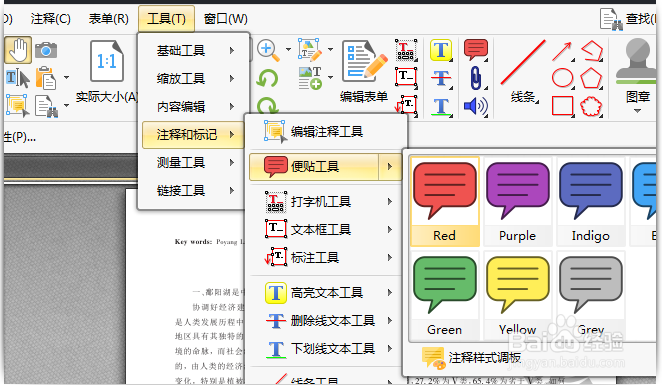Screen dimensions: 662x385
Task: Select the File Attachment paperclip tool
Action: [x=476, y=78]
